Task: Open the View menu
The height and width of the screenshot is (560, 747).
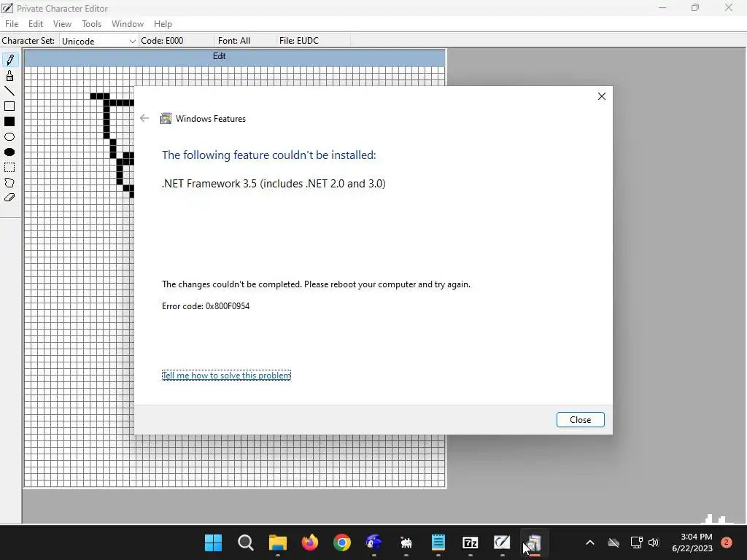Action: pyautogui.click(x=63, y=24)
